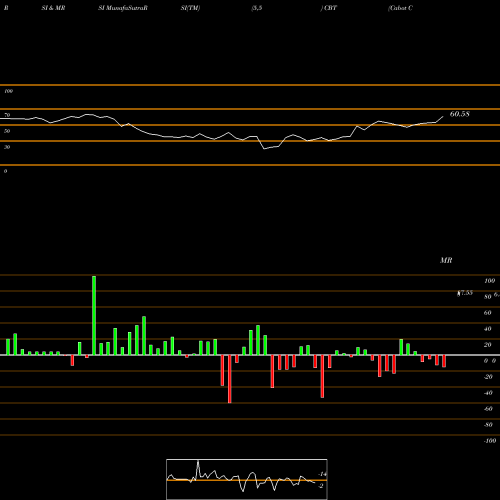
Task: Click the 'SI & MR' header text
Action: pos(53,8)
